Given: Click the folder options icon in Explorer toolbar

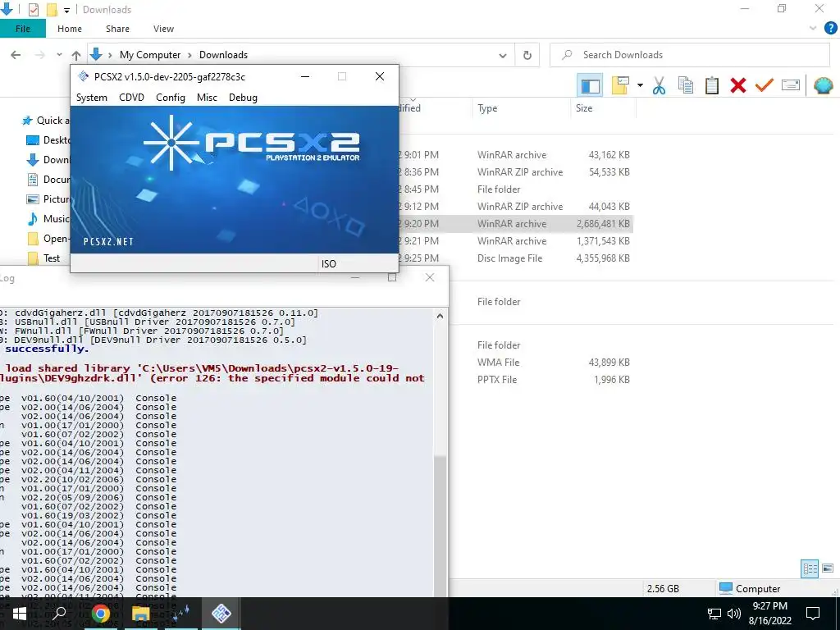Looking at the screenshot, I should [620, 85].
